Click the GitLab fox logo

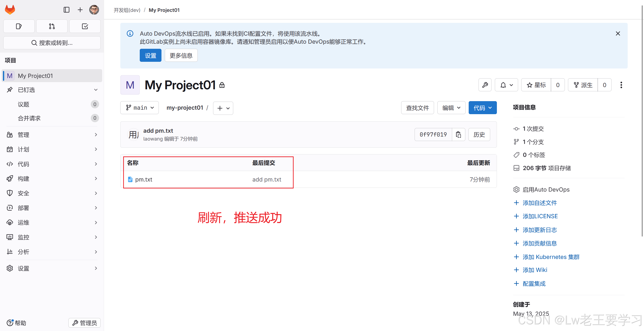pos(10,10)
